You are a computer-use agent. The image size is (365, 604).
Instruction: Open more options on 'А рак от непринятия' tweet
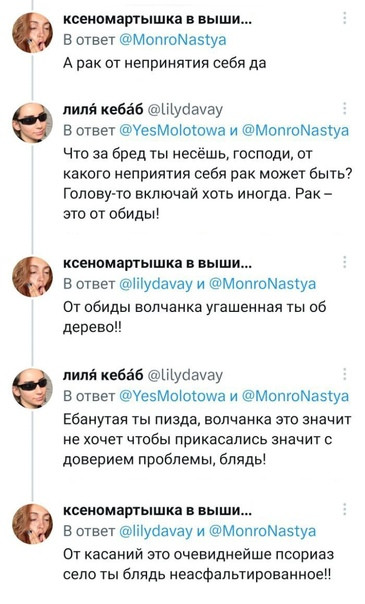pos(345,18)
